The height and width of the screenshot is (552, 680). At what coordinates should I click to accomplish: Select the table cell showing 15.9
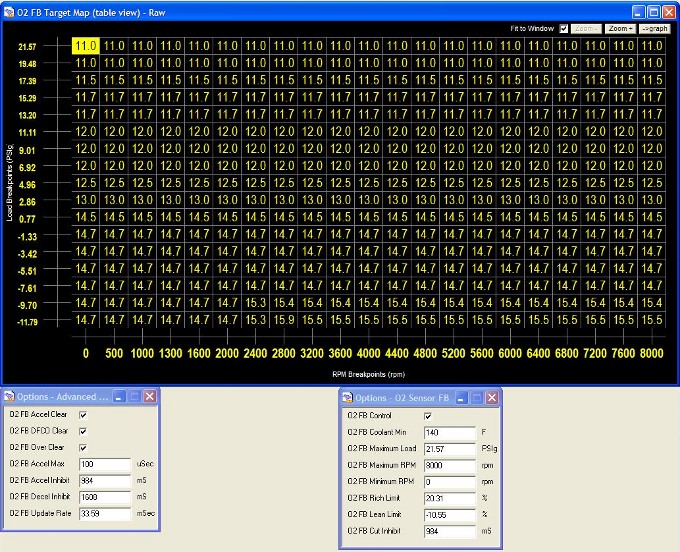coord(283,319)
